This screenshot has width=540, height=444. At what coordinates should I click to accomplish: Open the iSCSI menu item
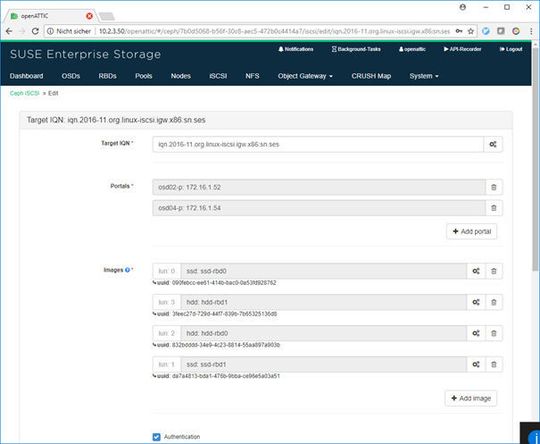click(x=218, y=76)
